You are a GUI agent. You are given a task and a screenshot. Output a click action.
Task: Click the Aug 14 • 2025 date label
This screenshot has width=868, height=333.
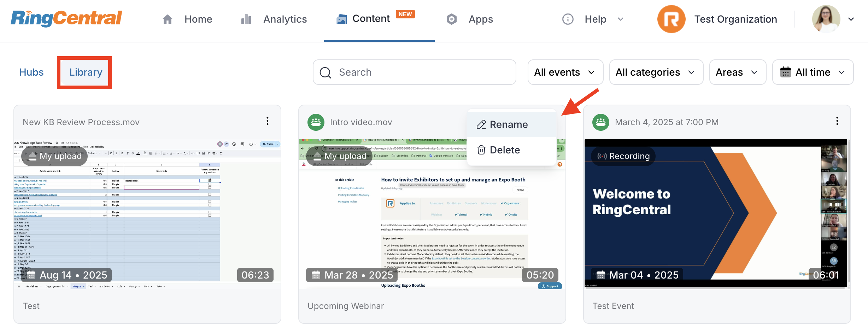coord(67,275)
